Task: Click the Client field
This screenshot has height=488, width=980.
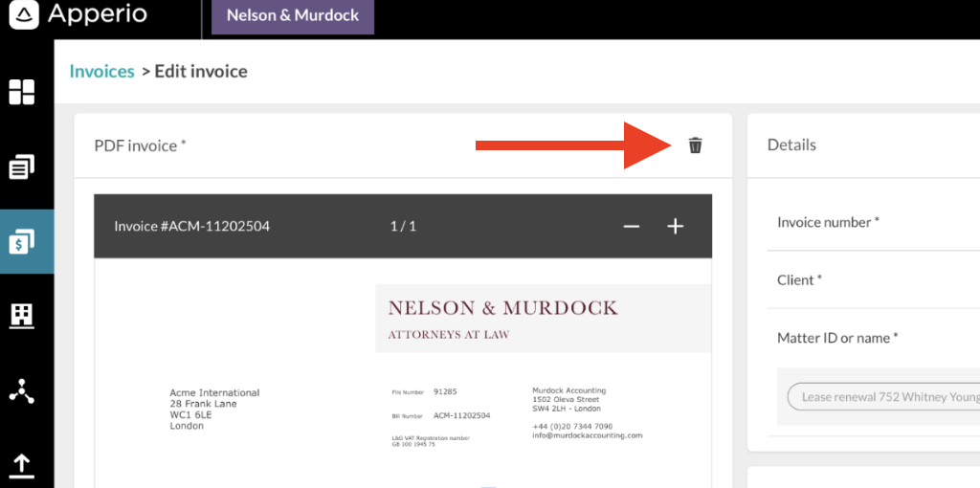Action: coord(873,279)
